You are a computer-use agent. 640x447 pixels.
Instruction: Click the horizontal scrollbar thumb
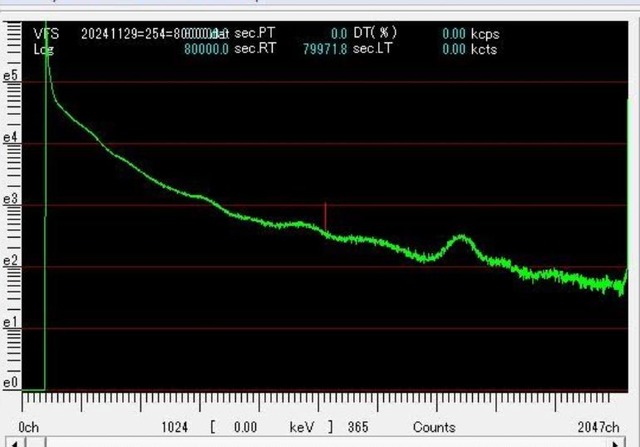[36, 442]
